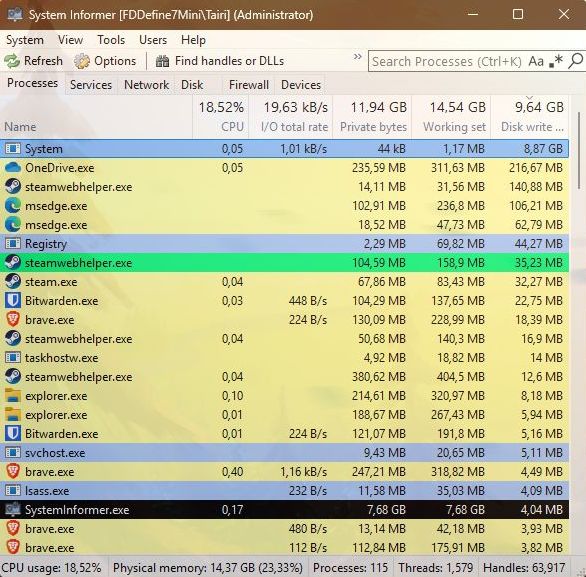Click the lsass.exe process icon
The image size is (586, 577).
(13, 491)
